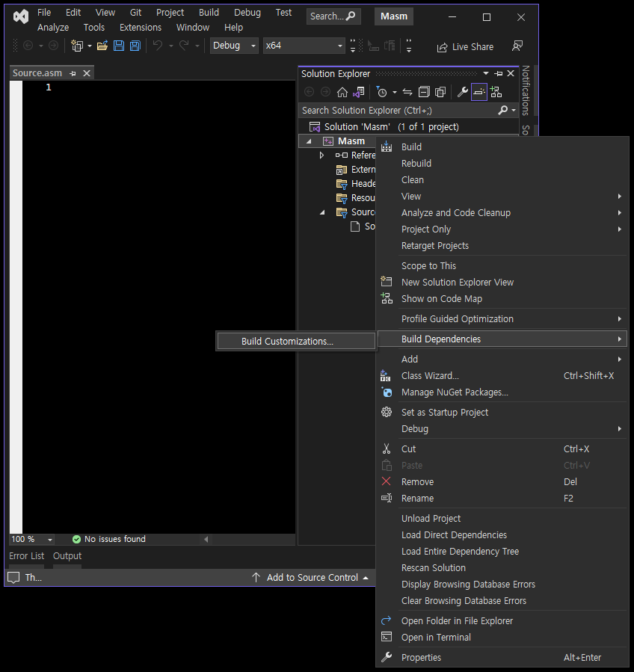Choose Rebuild from context menu

click(416, 163)
